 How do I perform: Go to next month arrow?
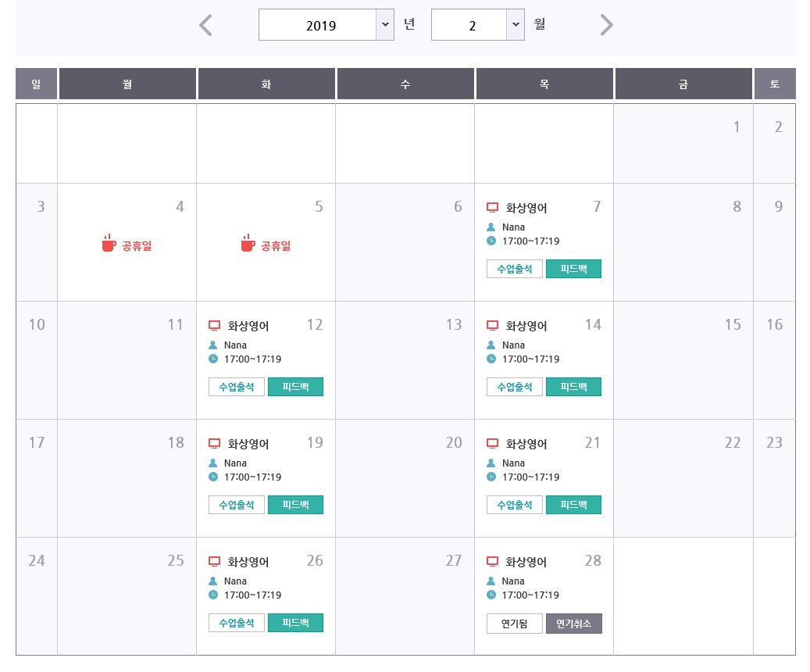(607, 25)
